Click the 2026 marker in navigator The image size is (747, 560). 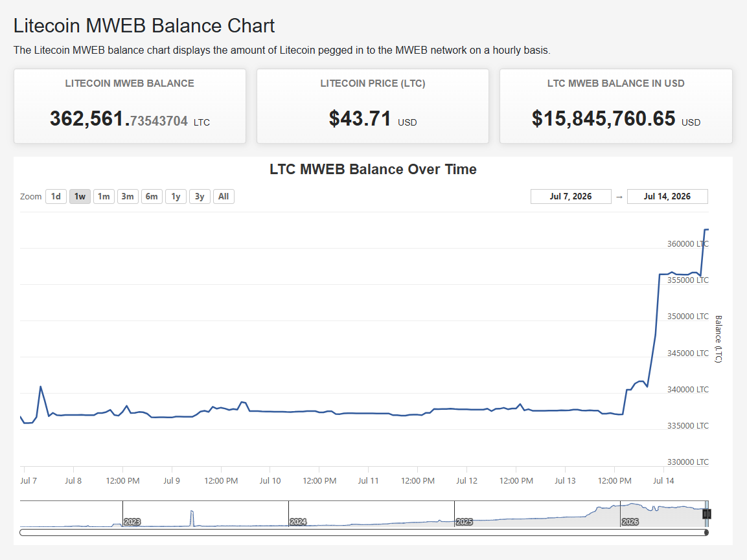tap(630, 521)
